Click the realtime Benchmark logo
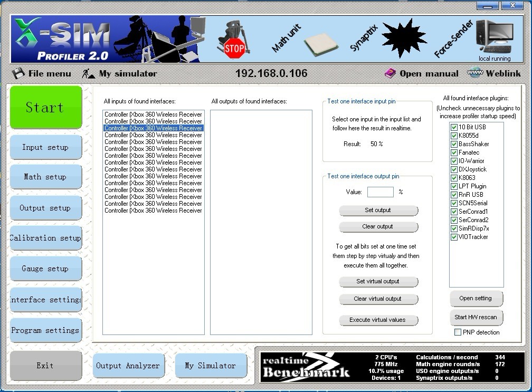The image size is (532, 392). click(306, 367)
